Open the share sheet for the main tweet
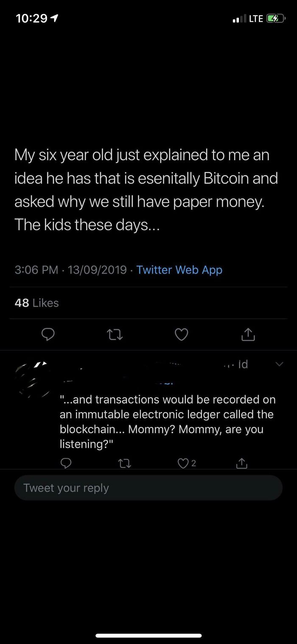 tap(248, 335)
